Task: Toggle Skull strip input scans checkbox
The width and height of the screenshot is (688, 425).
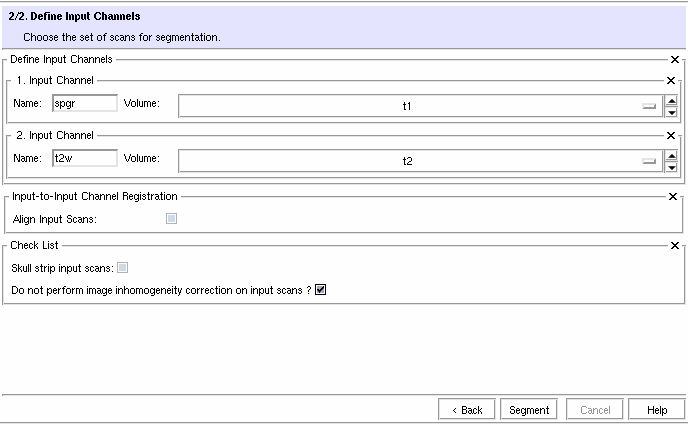Action: [123, 267]
